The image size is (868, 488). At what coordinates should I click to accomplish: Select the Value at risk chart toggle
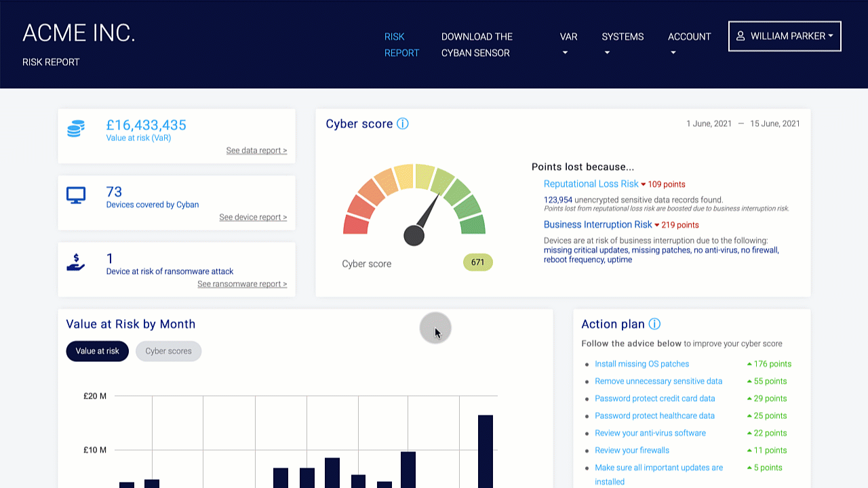pyautogui.click(x=97, y=351)
